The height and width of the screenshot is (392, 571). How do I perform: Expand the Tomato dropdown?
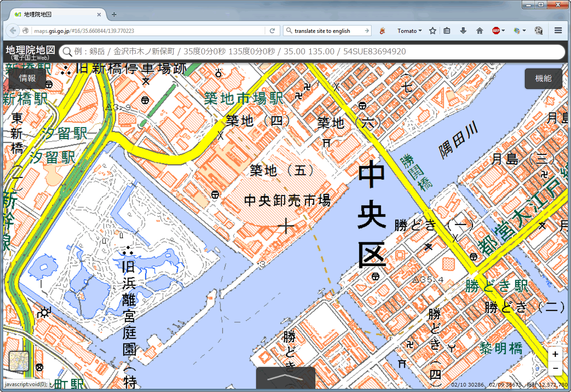pos(409,31)
